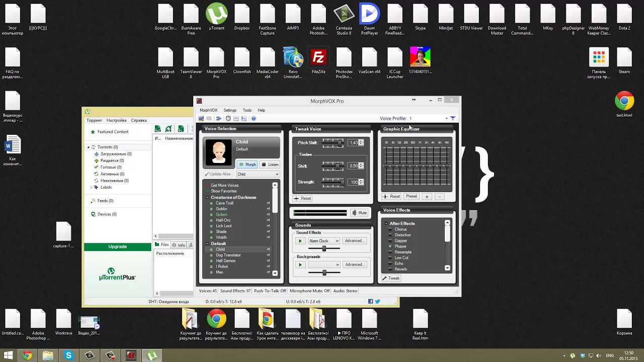Viewport: 644px width, 362px height.
Task: Collapse the After Effects group
Action: point(386,223)
